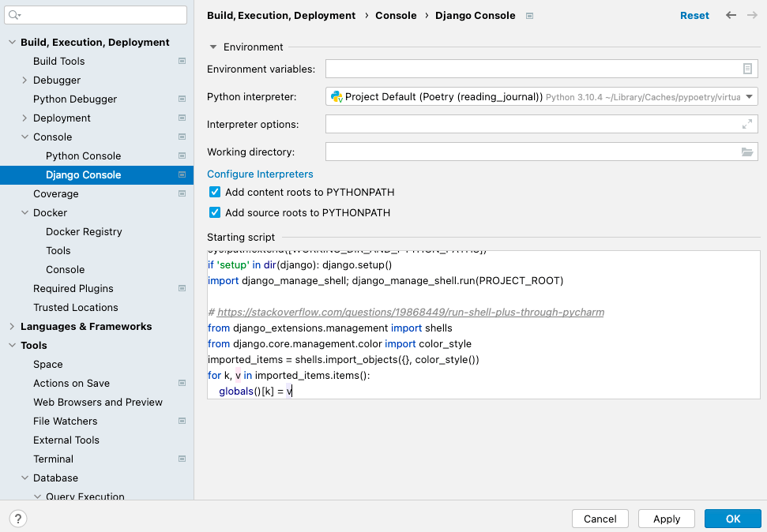Open the environment variables editor icon
This screenshot has width=767, height=532.
747,69
